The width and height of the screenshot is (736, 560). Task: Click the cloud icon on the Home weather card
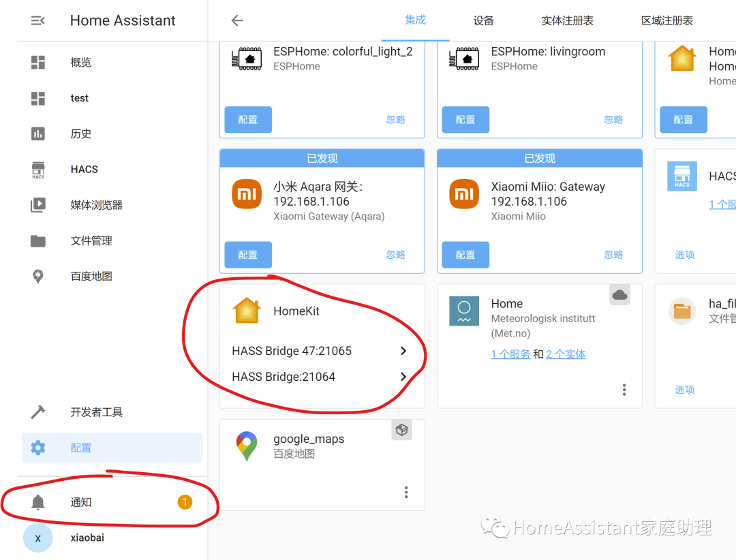pyautogui.click(x=619, y=294)
